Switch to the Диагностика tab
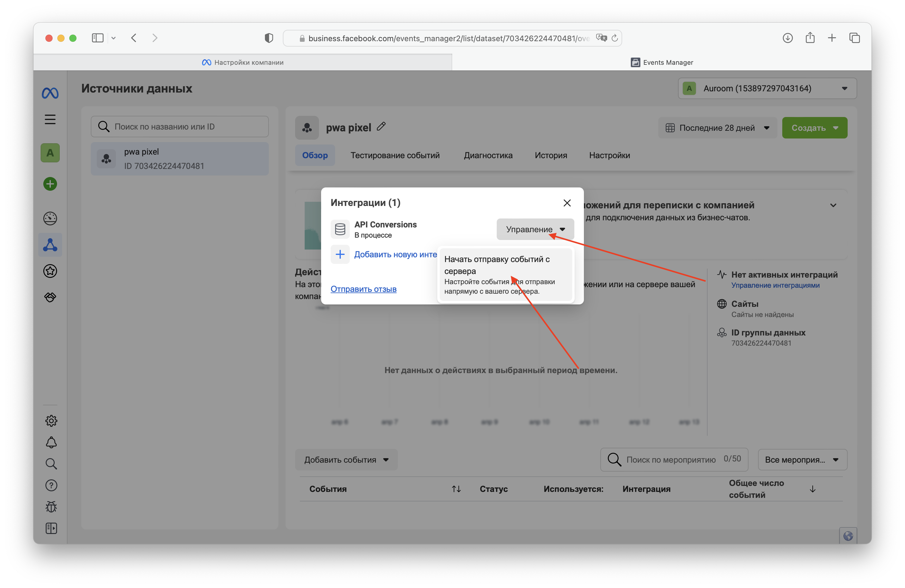 (488, 156)
